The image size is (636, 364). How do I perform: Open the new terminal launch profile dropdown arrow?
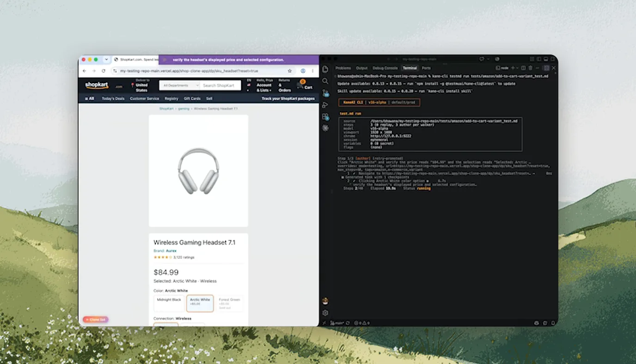[x=518, y=68]
